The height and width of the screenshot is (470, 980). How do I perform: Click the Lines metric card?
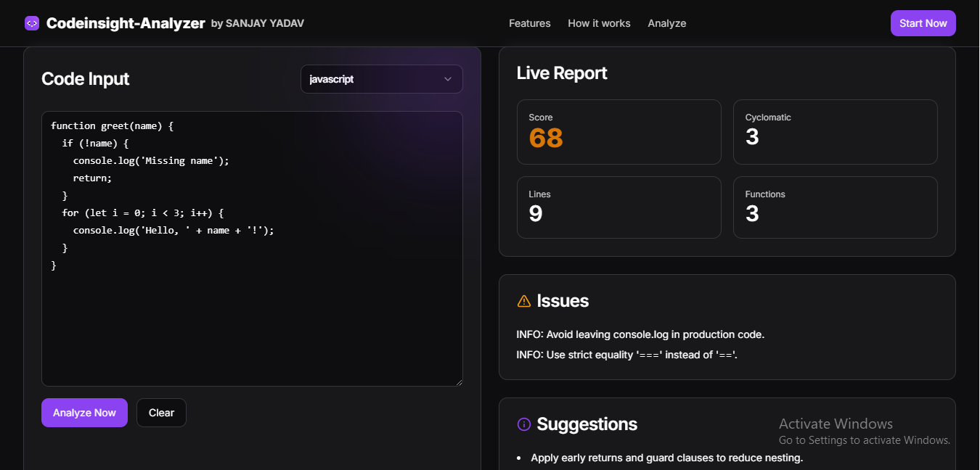(x=618, y=207)
